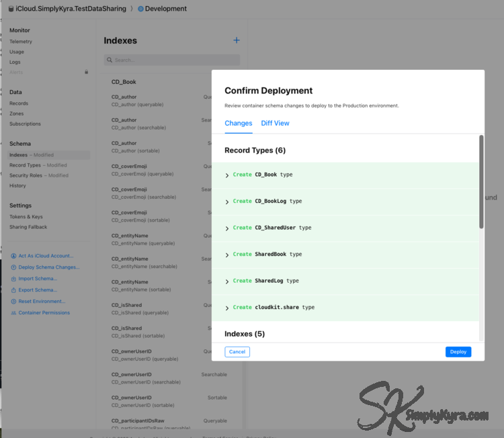Expand the Create cloudkit.share type row
The height and width of the screenshot is (438, 504).
pos(227,308)
